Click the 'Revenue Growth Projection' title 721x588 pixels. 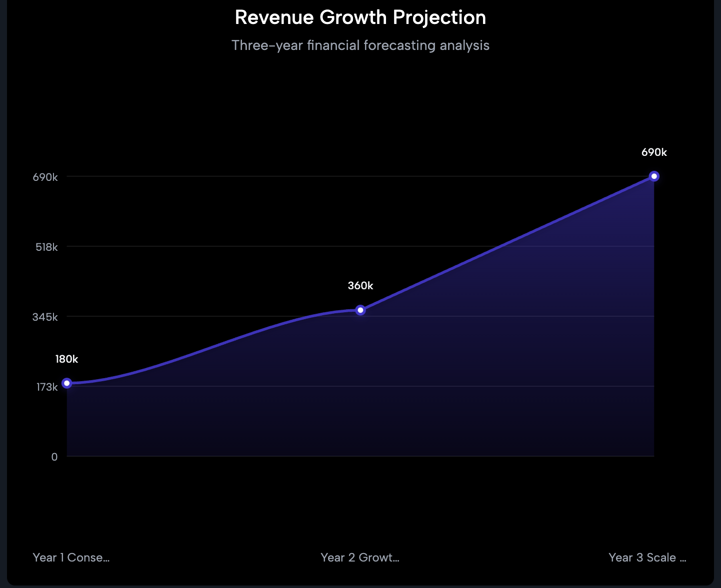coord(360,17)
